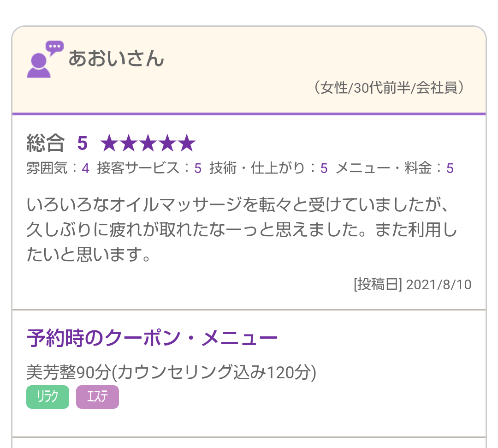Click the first rating star
Screen dimensions: 498x448
click(x=109, y=144)
